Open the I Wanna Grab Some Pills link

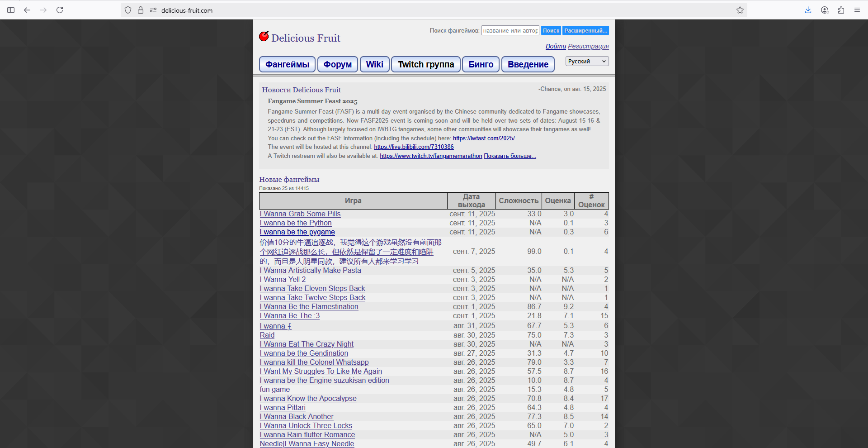(300, 214)
